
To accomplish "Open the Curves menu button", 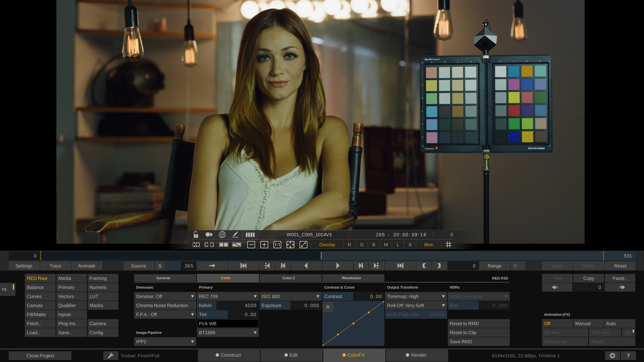I will click(40, 297).
